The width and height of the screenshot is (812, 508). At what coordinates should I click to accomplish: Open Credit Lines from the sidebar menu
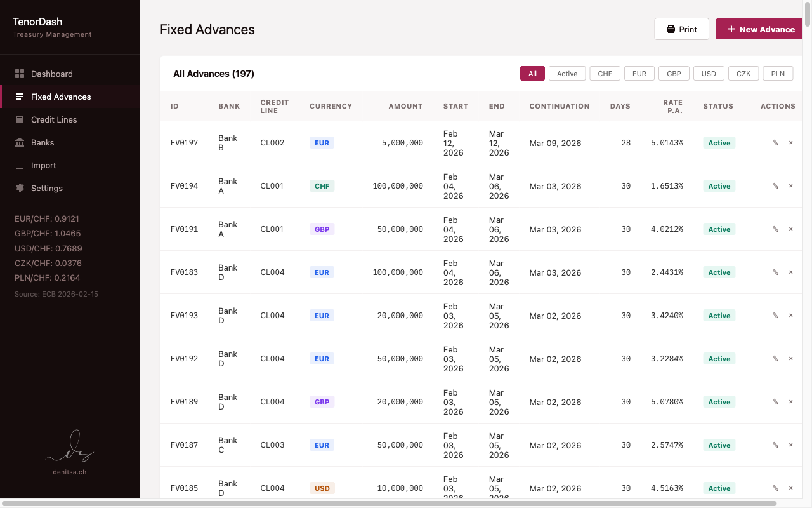(54, 119)
